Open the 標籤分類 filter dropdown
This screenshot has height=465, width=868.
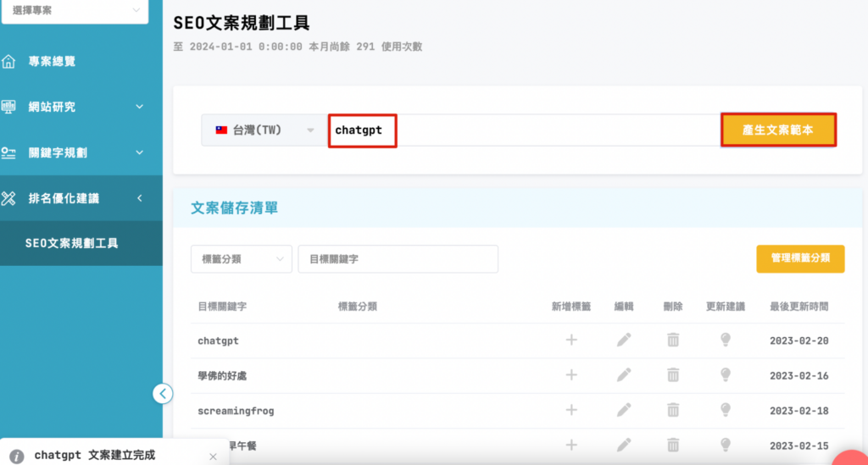pos(242,259)
